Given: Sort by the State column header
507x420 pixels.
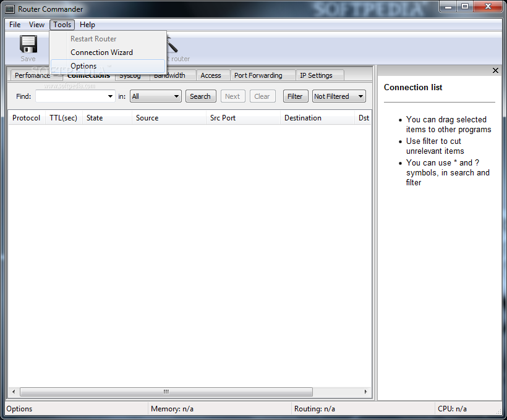Looking at the screenshot, I should point(107,118).
